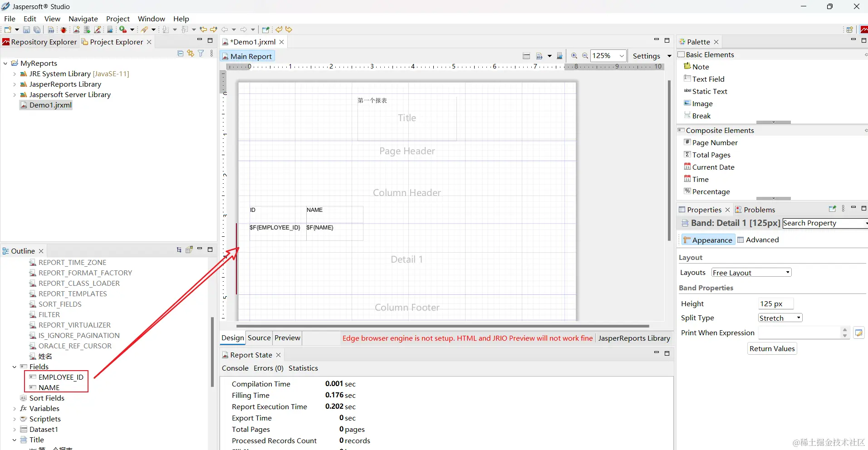Image resolution: width=868 pixels, height=450 pixels.
Task: Zoom in on the report design
Action: pyautogui.click(x=574, y=56)
